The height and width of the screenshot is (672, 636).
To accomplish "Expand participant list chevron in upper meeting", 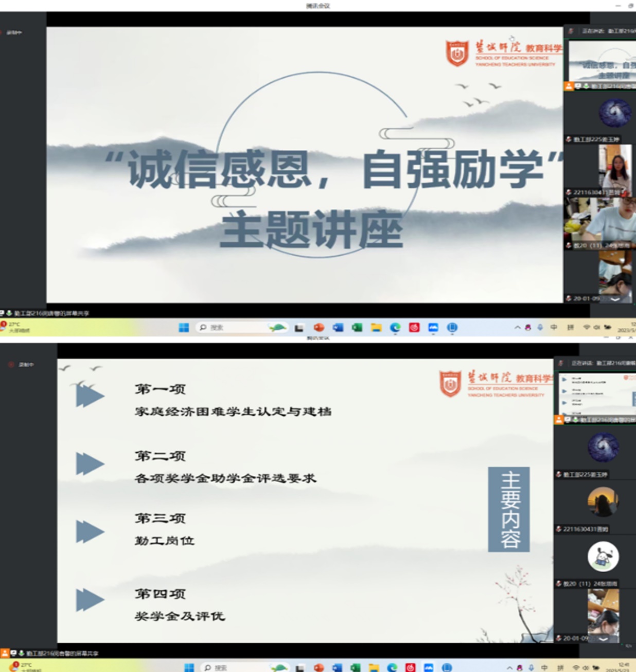I will pos(615,298).
